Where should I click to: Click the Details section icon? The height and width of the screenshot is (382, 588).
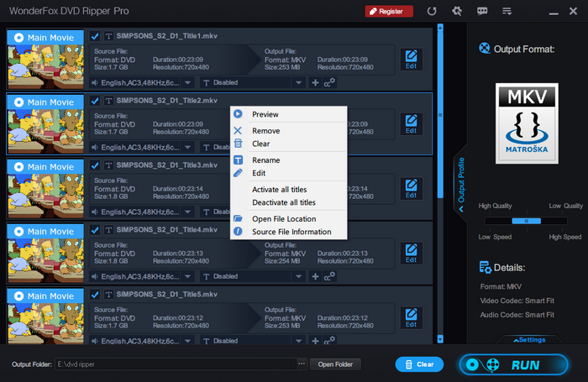coord(486,267)
